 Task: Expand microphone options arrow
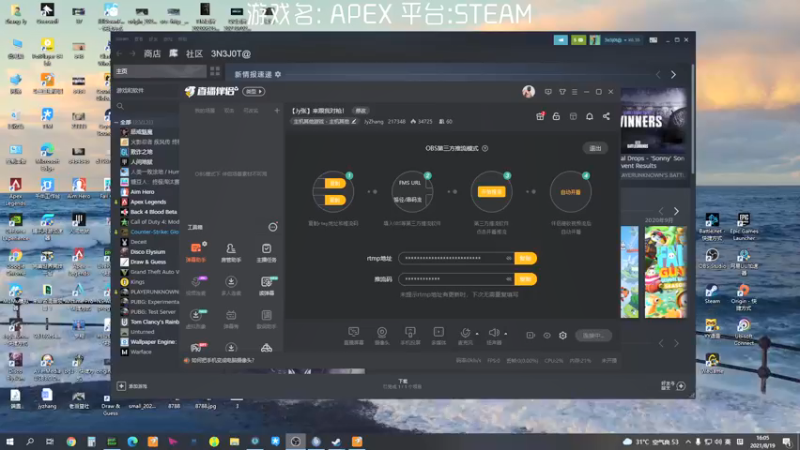(x=477, y=334)
